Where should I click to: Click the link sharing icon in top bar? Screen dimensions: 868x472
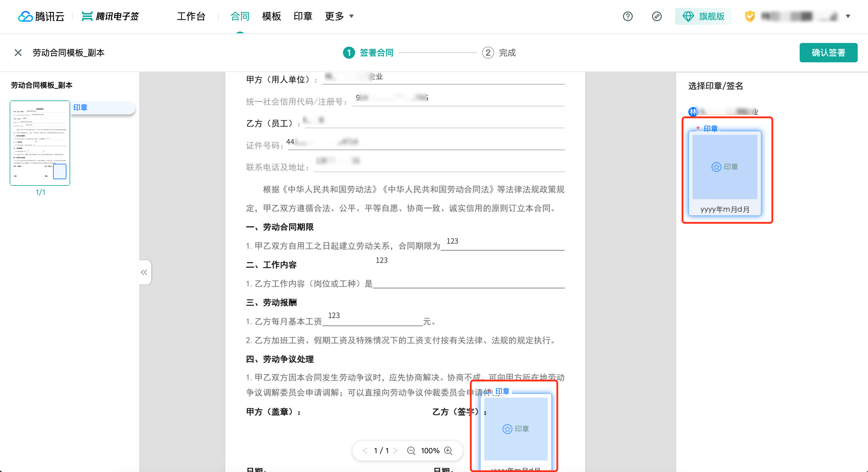657,16
